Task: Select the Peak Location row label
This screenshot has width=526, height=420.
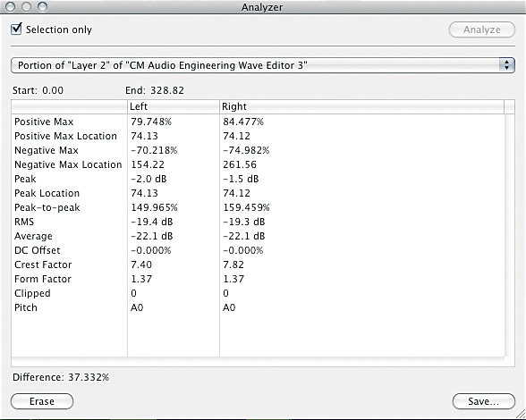Action: coord(47,193)
